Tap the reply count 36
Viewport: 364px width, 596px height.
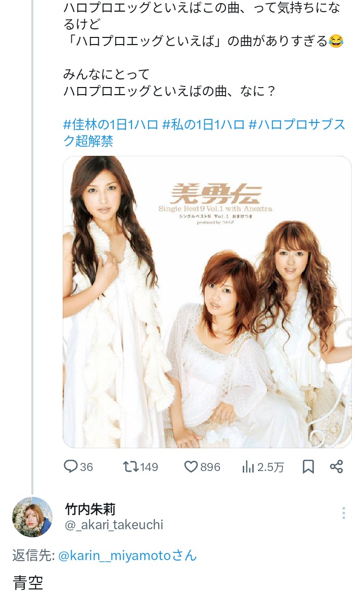[86, 467]
